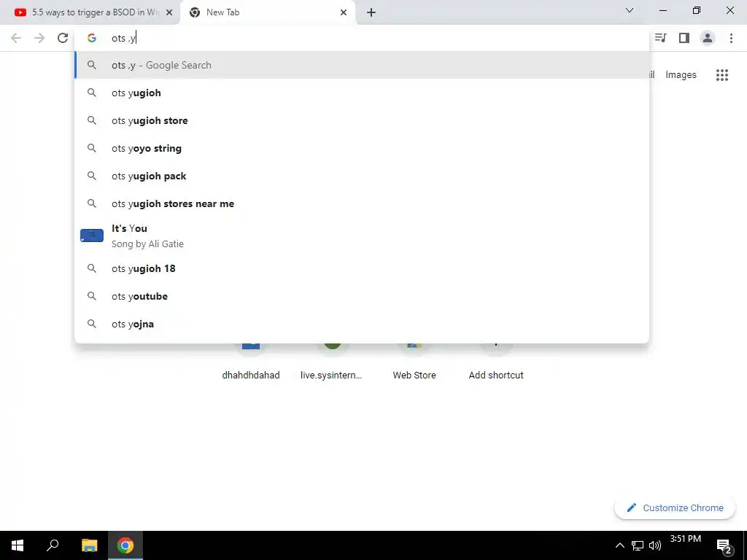Viewport: 747px width, 560px height.
Task: Open the It's You song suggestion
Action: point(362,236)
